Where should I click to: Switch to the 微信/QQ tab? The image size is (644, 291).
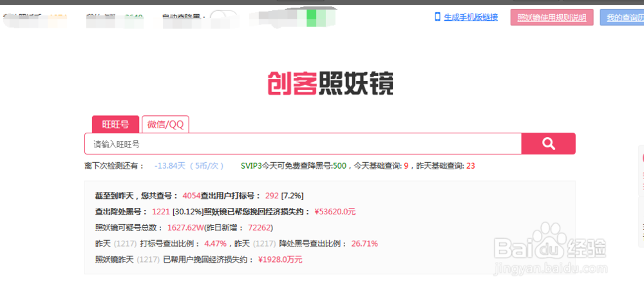pos(166,124)
